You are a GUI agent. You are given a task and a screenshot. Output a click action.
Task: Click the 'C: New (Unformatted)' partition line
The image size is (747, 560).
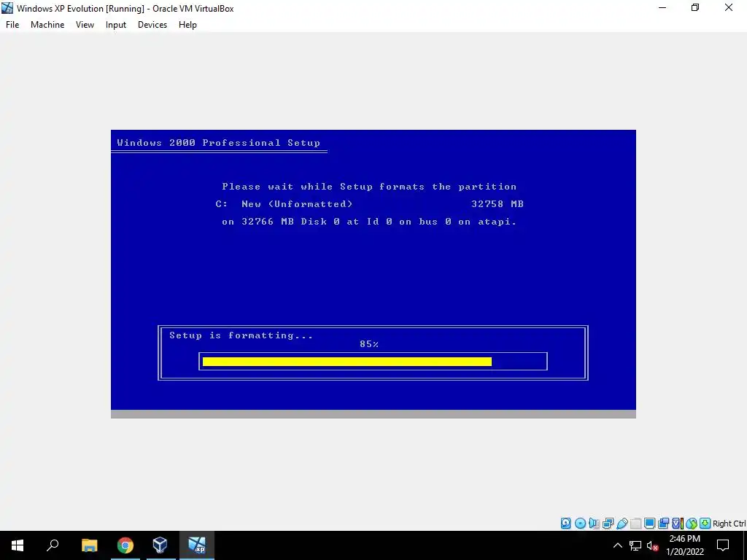click(284, 204)
